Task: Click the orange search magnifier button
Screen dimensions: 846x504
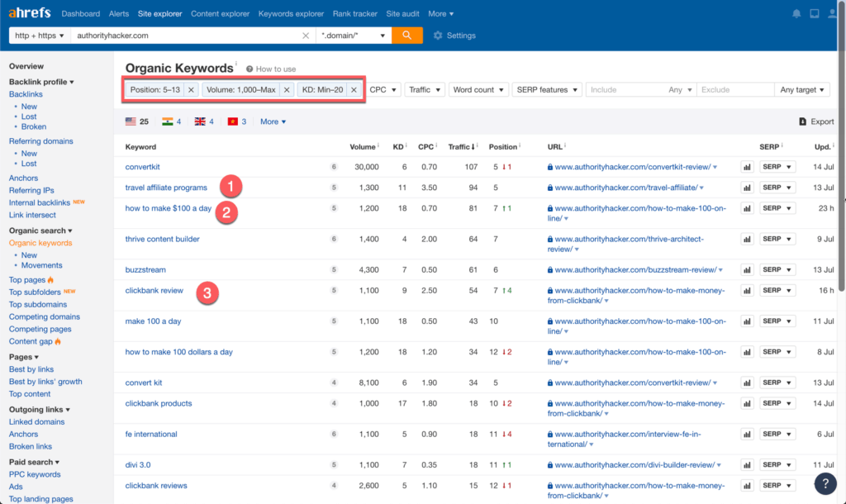Action: pos(406,36)
